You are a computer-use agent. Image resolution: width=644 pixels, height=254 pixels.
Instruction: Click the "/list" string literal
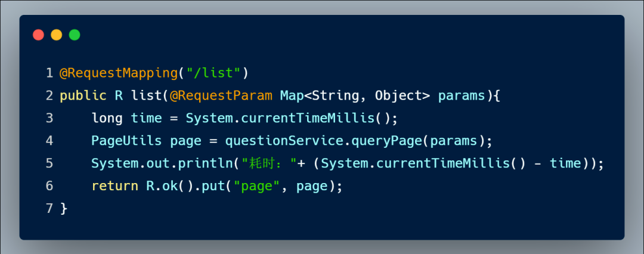(213, 73)
